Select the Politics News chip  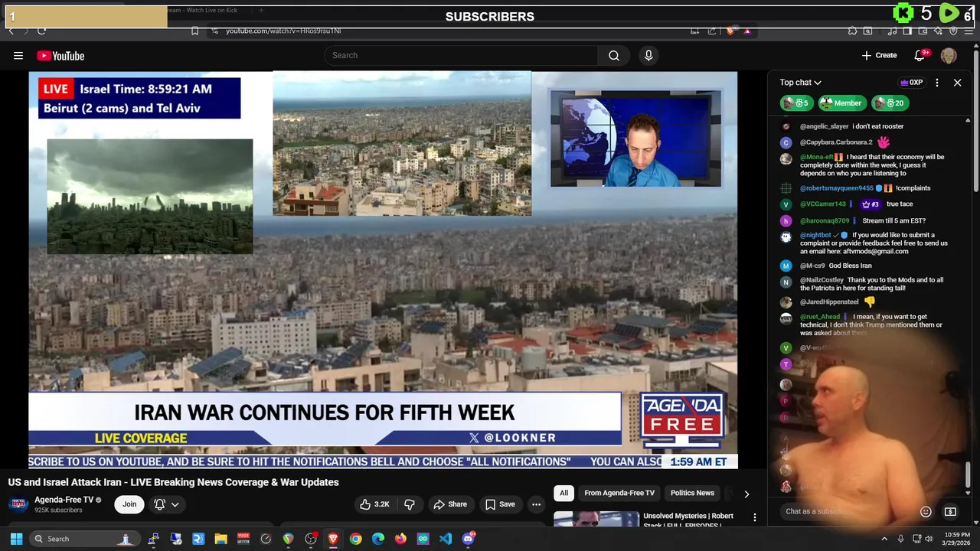click(x=692, y=493)
